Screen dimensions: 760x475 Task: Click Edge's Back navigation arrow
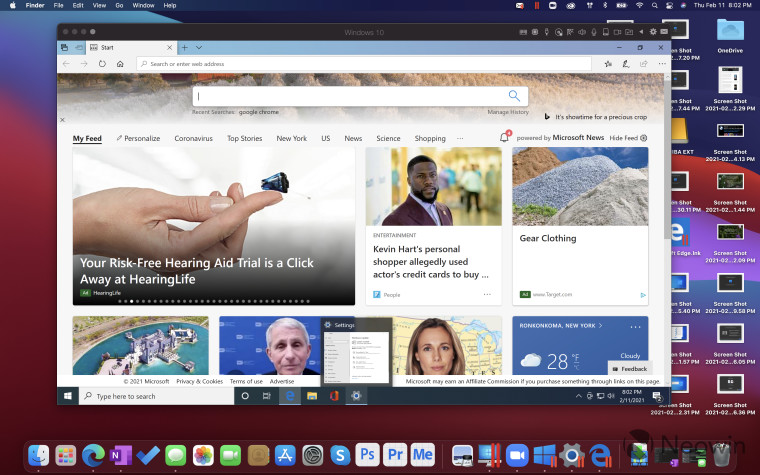tap(66, 64)
